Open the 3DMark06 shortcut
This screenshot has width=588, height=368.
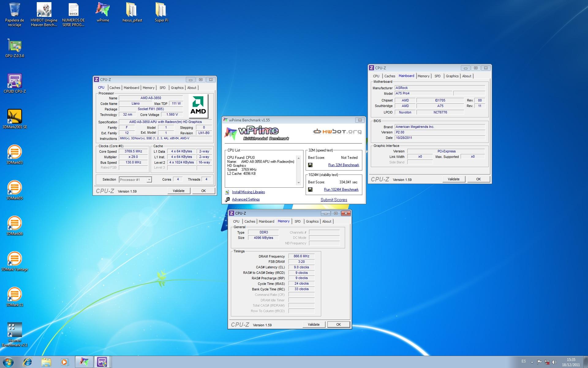click(x=14, y=226)
